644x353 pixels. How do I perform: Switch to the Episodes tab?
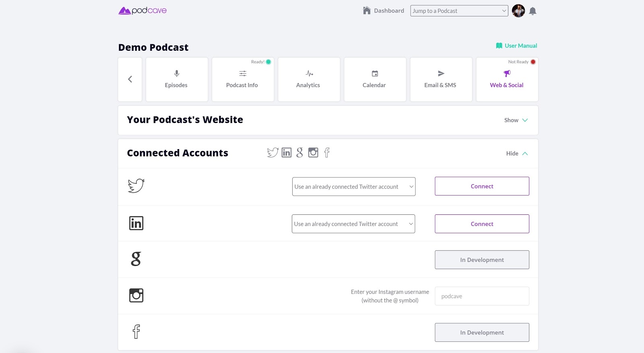[177, 79]
